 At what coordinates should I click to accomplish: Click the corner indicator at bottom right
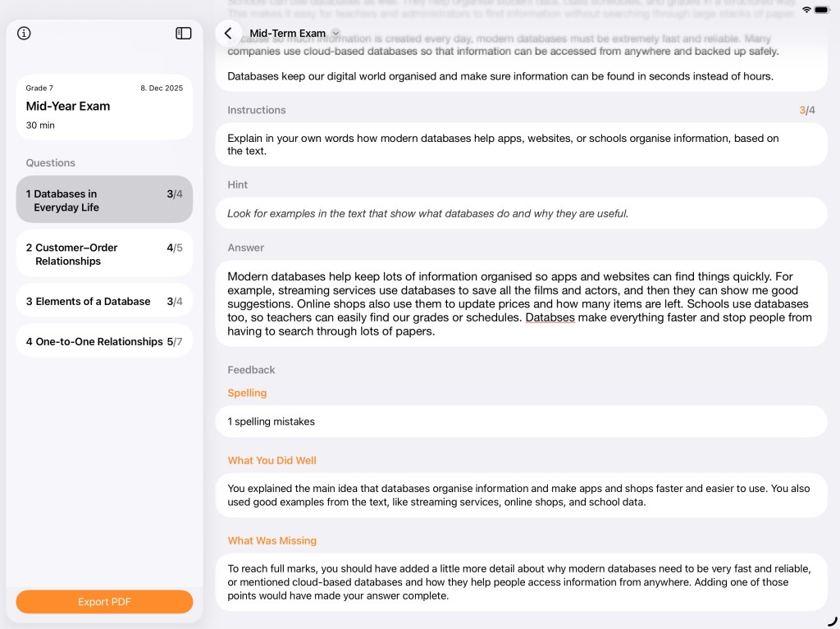[832, 621]
